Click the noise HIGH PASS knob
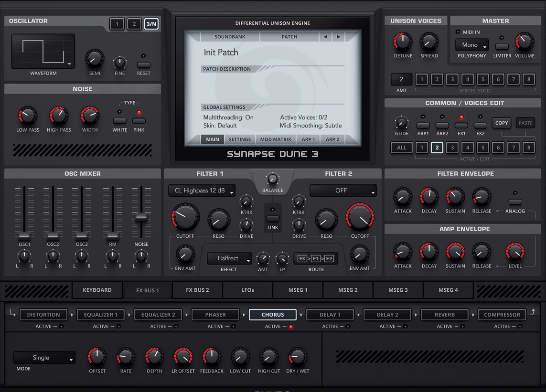The height and width of the screenshot is (392, 546). [x=59, y=116]
